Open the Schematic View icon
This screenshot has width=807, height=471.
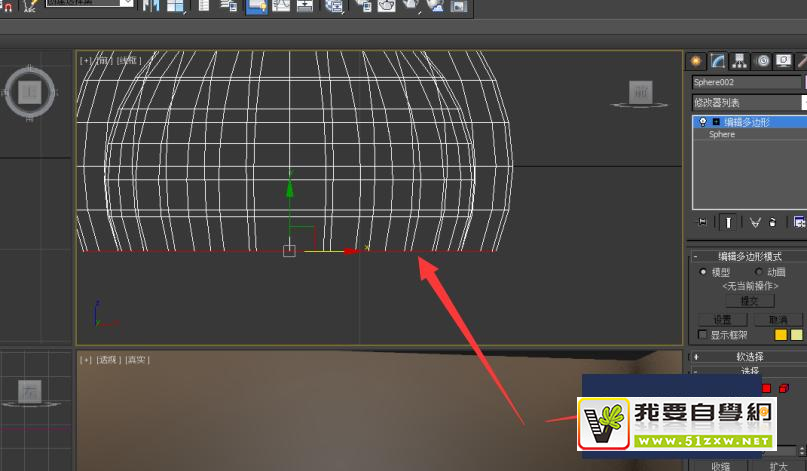tap(305, 6)
